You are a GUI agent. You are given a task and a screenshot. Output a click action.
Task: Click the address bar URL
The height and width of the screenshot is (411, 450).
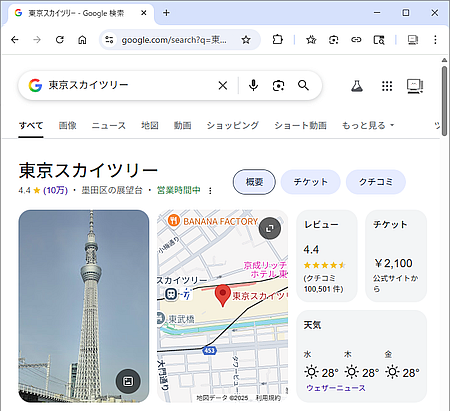point(174,40)
